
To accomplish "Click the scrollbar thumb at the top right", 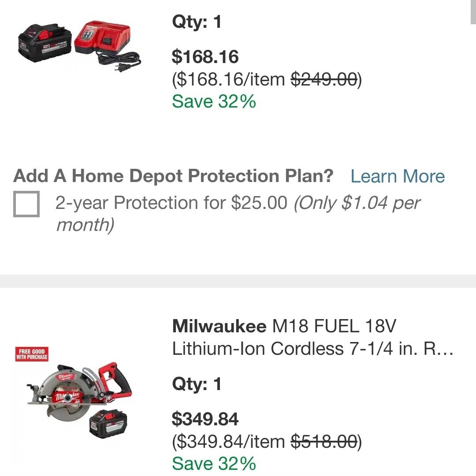I will point(473,11).
